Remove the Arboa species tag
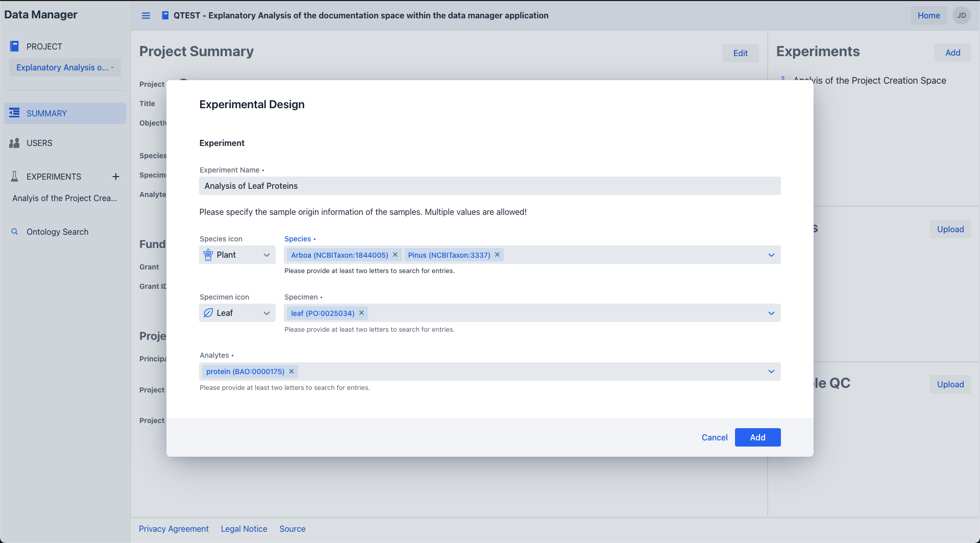Screen dimensions: 980x543 tap(395, 255)
